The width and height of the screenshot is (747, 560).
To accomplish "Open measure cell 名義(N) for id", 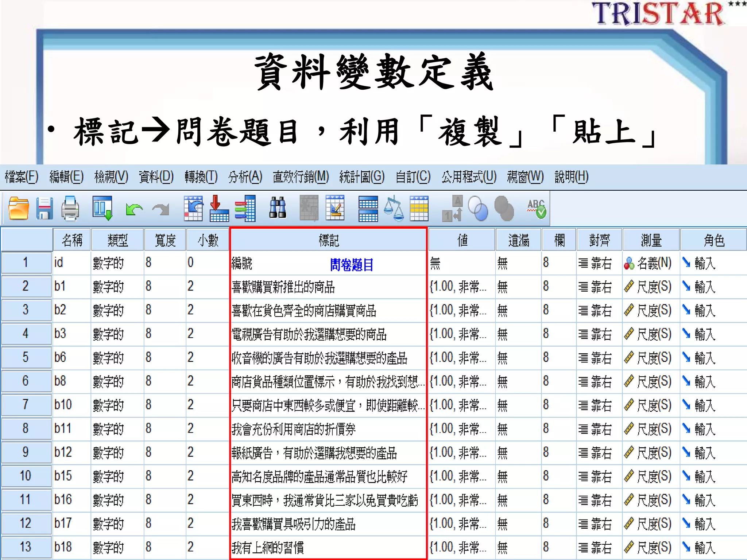I will point(651,263).
